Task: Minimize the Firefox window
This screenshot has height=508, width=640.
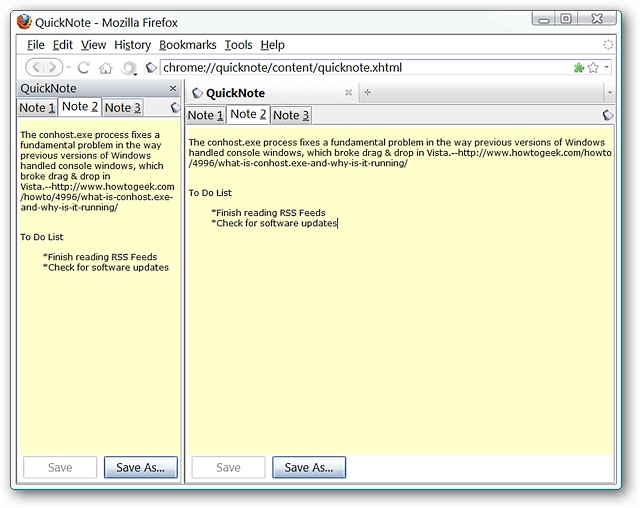Action: pos(543,19)
